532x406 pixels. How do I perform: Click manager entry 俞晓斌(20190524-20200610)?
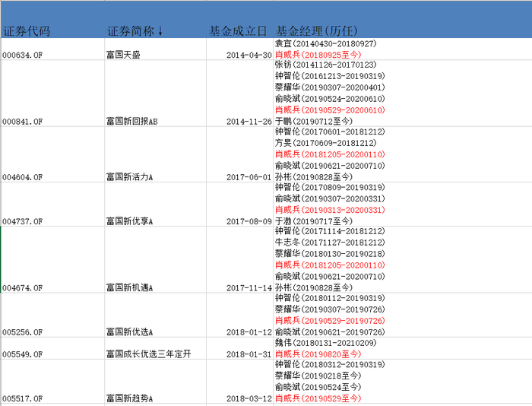[330, 98]
